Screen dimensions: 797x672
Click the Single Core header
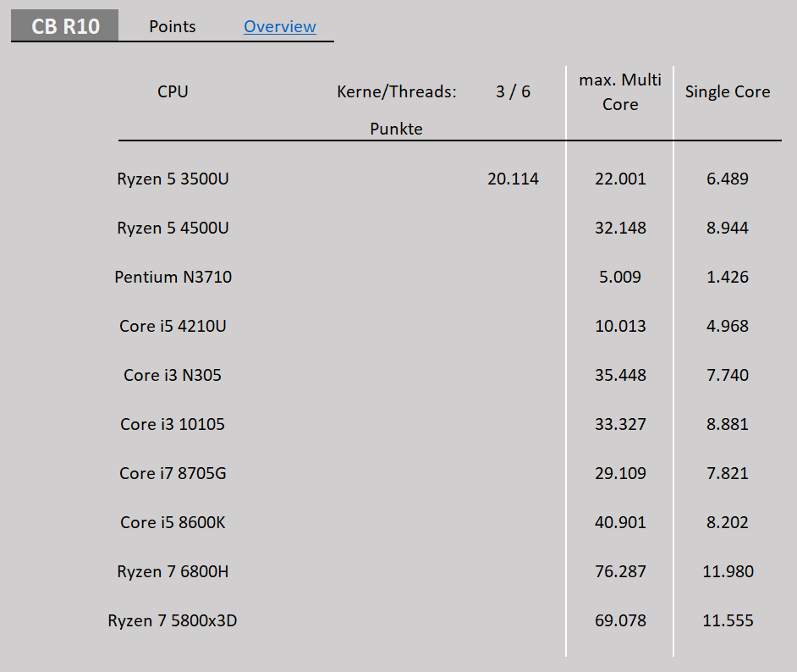pos(728,91)
